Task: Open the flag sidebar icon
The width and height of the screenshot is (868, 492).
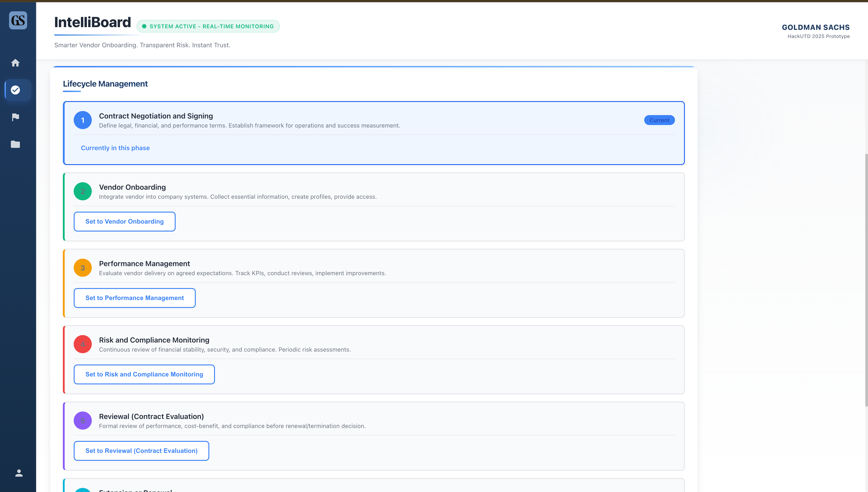Action: point(15,117)
